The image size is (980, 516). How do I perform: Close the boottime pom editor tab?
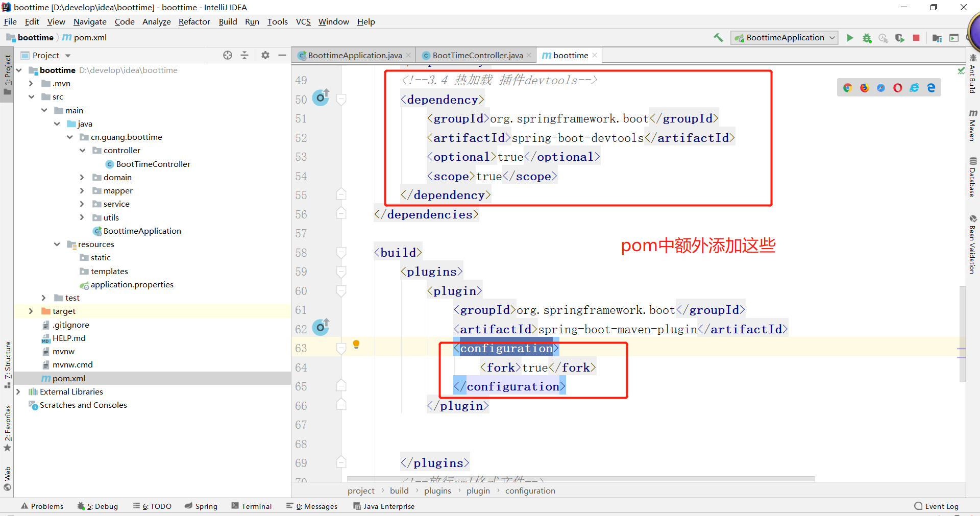tap(595, 55)
